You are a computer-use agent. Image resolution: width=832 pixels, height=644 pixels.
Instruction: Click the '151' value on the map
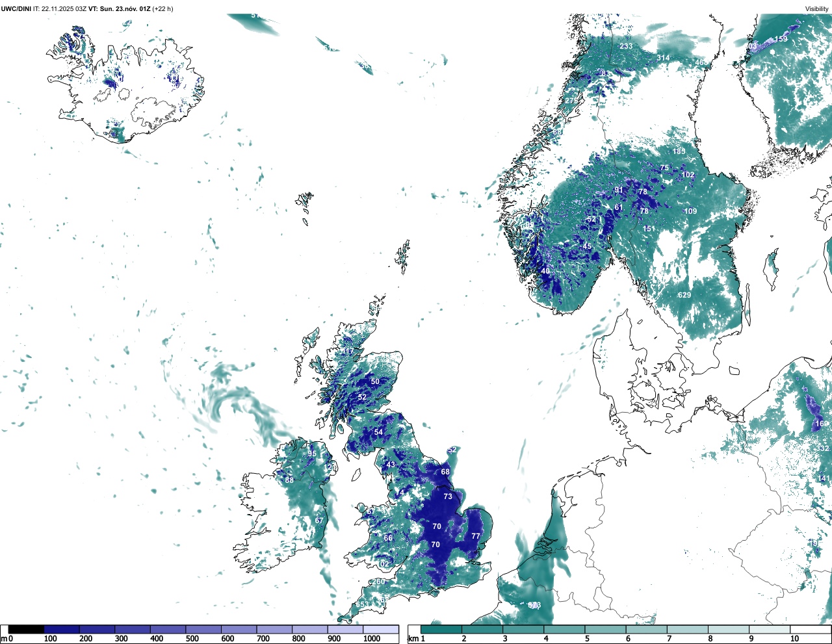[649, 229]
